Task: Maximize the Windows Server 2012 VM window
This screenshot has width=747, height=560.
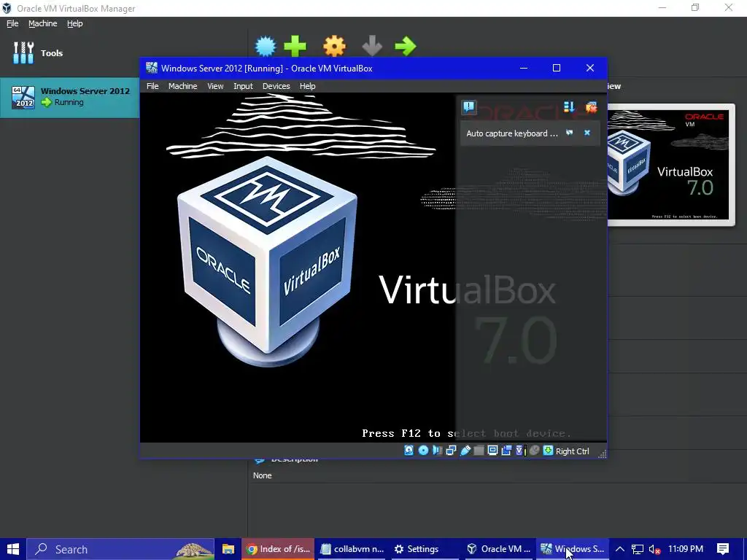Action: (x=557, y=68)
